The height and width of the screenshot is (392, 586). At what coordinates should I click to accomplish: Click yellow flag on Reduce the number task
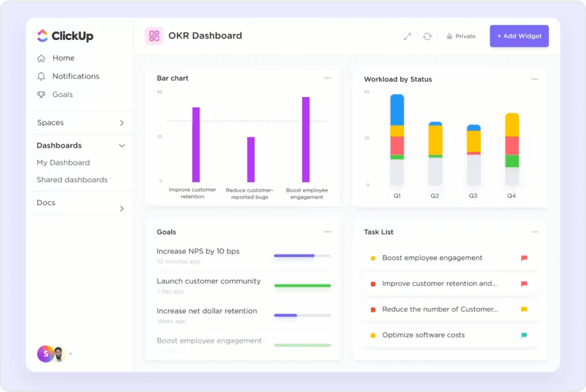click(524, 310)
